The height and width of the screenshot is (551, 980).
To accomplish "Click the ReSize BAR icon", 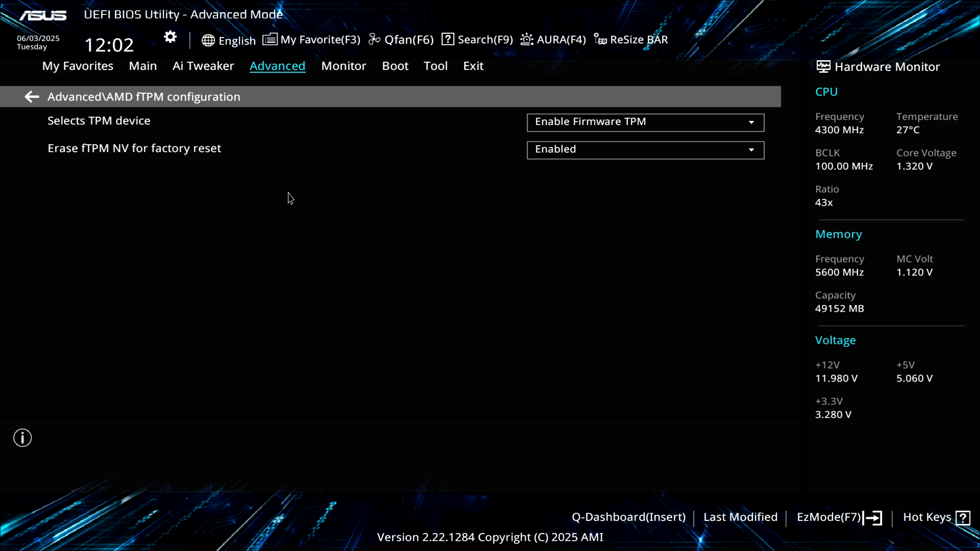I will pos(600,39).
